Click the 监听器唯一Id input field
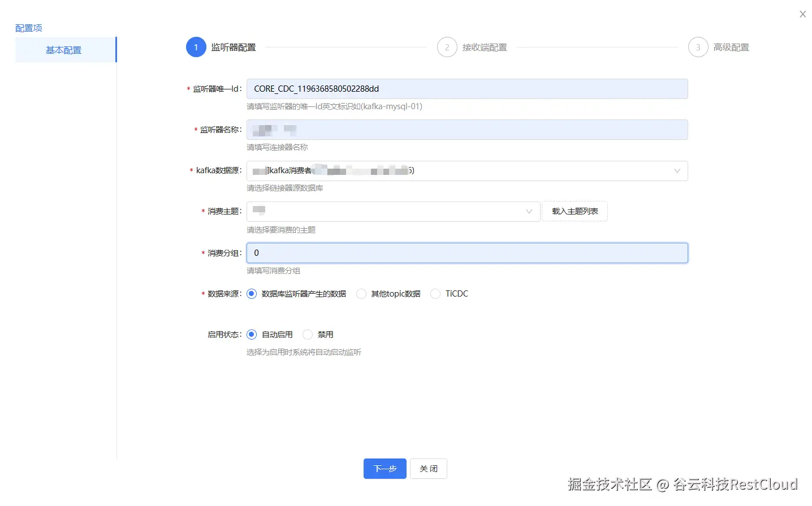The image size is (812, 506). (467, 89)
